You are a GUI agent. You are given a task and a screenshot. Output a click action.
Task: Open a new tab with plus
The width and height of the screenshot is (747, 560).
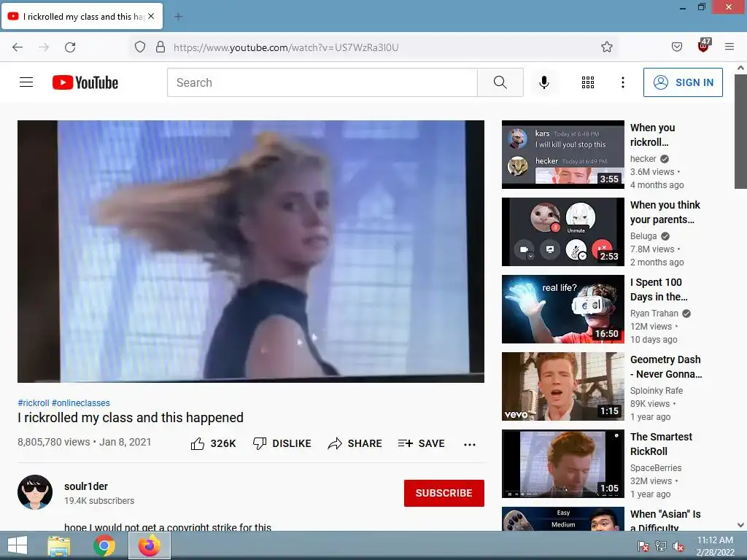178,17
